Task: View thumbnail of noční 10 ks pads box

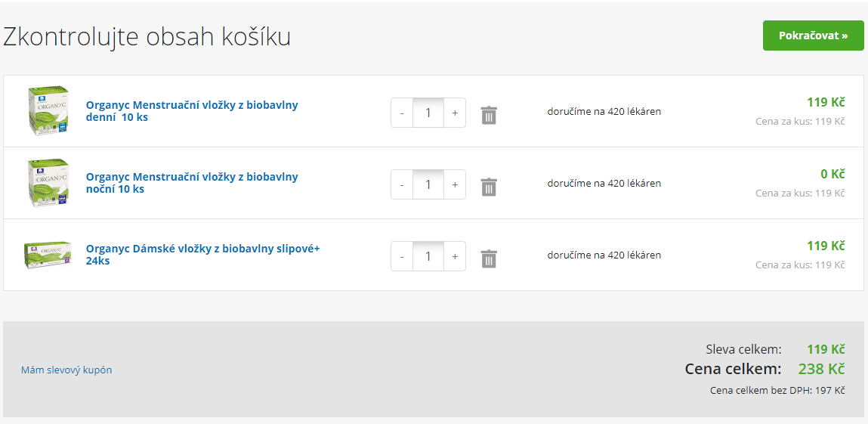Action: click(x=48, y=183)
